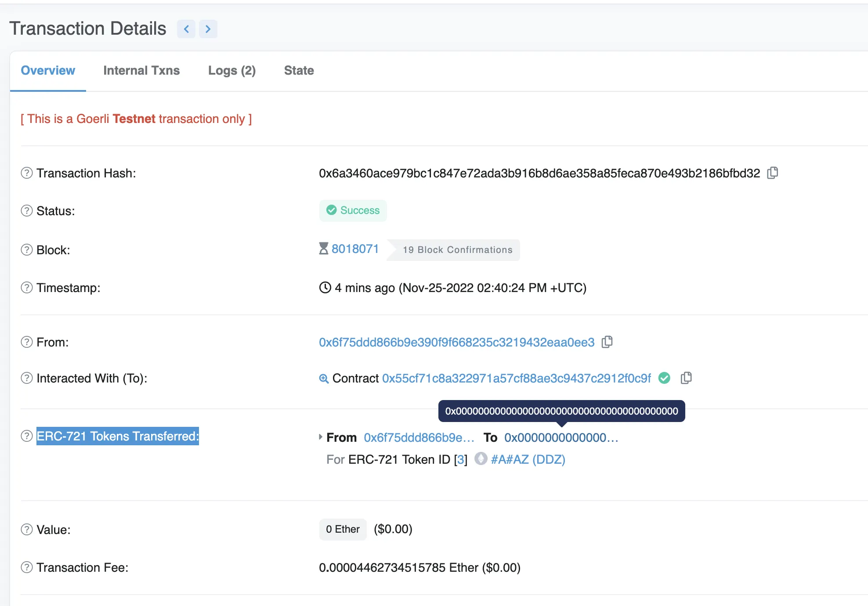Copy the transaction hash to clipboard
The width and height of the screenshot is (868, 606).
pos(772,173)
